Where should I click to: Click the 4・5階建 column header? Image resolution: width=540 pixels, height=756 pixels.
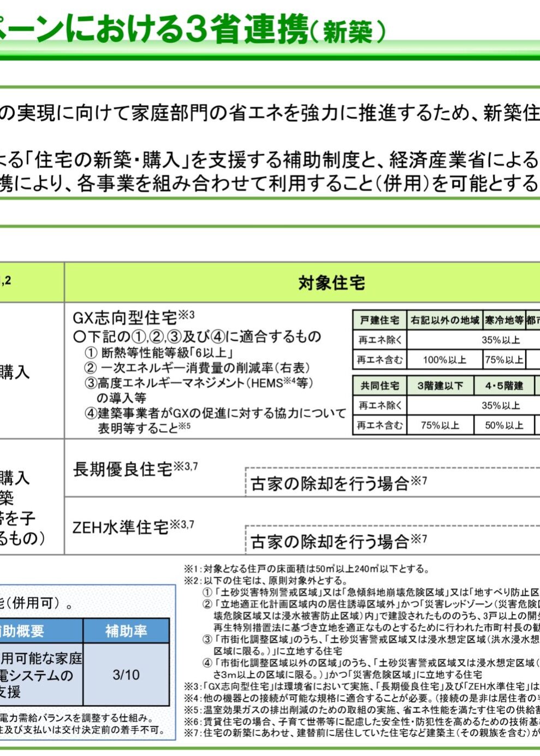point(503,386)
